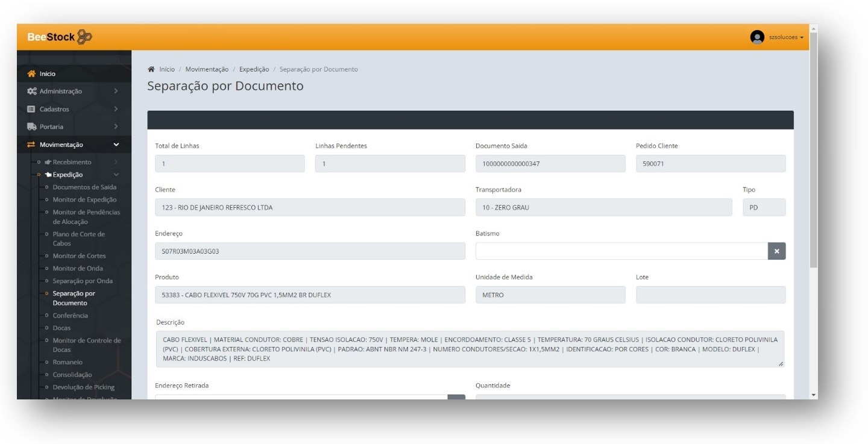Open Documentos de Saída in the sidebar
Image resolution: width=868 pixels, height=444 pixels.
[84, 187]
